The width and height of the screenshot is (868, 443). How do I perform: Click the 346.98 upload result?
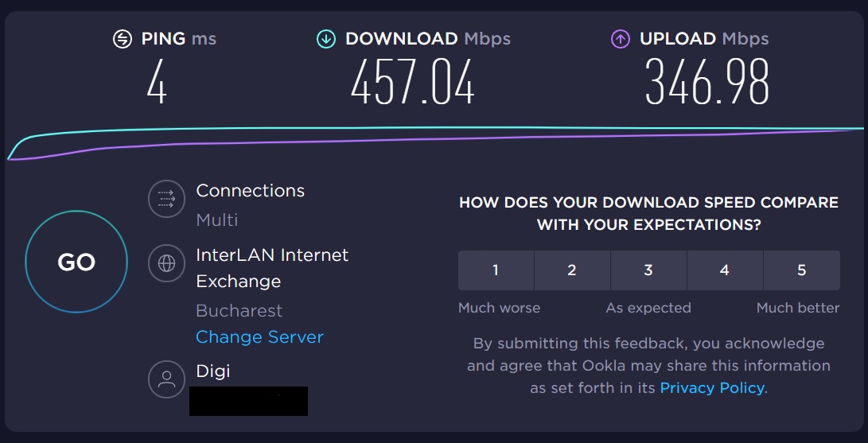pyautogui.click(x=707, y=83)
